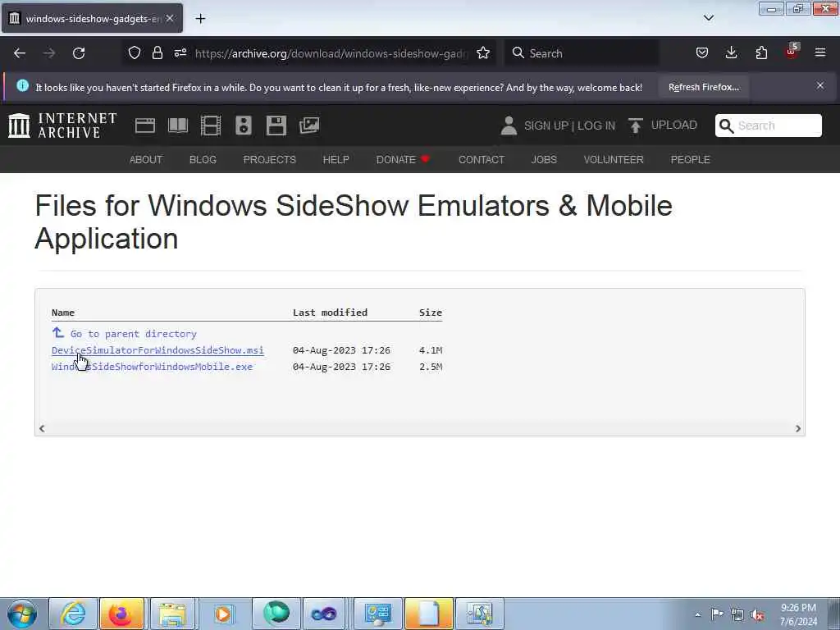Open the Software floppy disk icon

point(276,126)
